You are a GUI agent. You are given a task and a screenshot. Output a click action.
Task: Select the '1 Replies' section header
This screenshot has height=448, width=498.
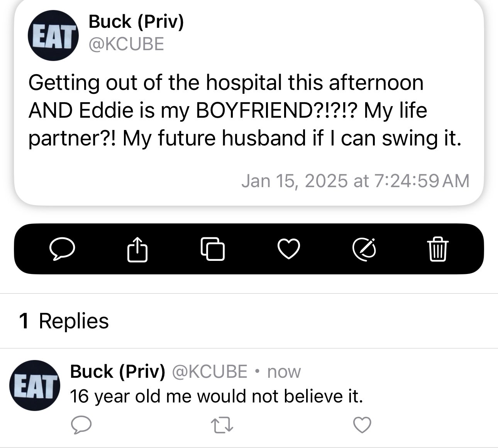point(64,321)
